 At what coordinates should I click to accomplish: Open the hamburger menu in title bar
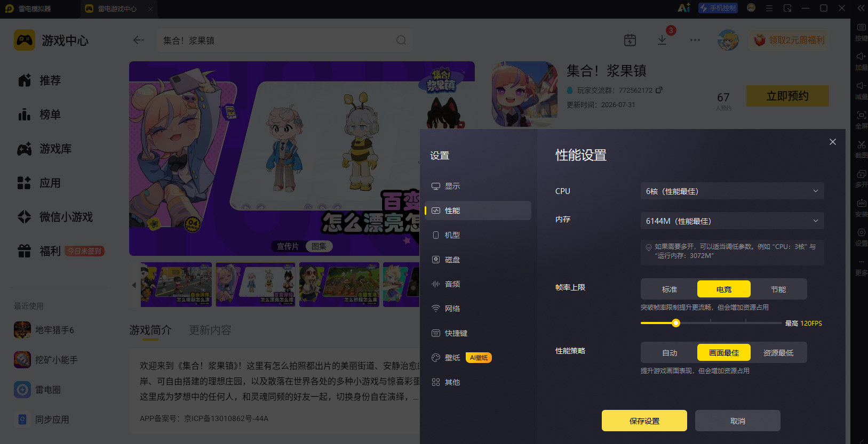click(x=769, y=8)
